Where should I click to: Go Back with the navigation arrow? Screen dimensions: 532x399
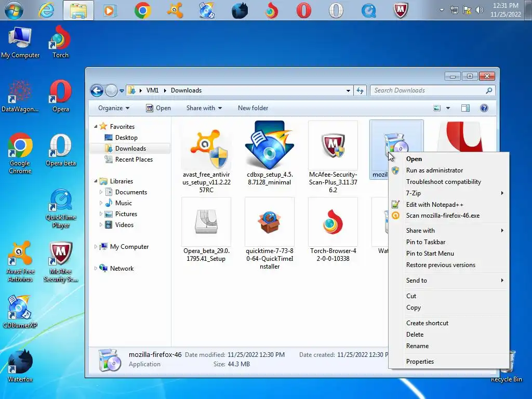click(97, 90)
